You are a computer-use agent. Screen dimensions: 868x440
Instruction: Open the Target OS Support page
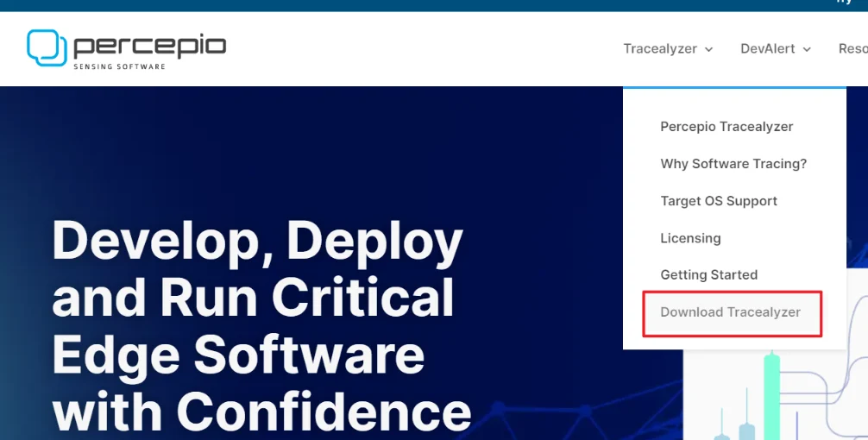coord(719,201)
